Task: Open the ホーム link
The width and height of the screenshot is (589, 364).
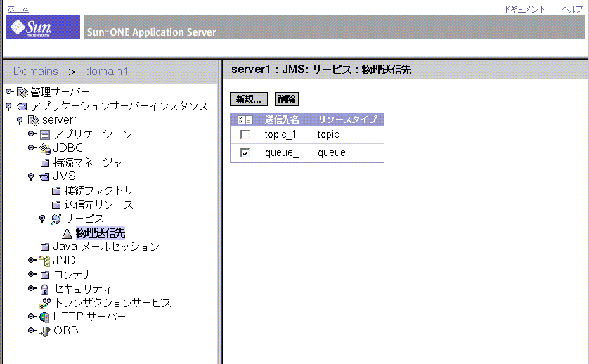Action: 18,8
